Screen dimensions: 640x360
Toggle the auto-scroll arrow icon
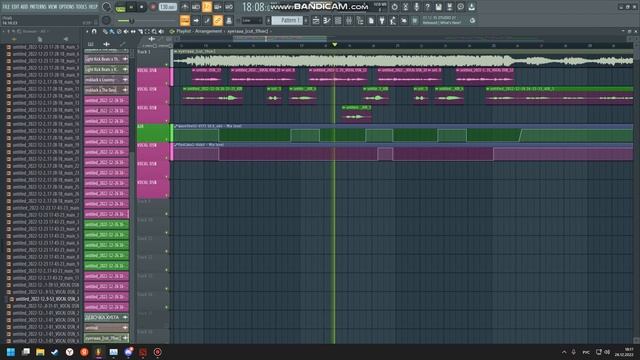[196, 20]
